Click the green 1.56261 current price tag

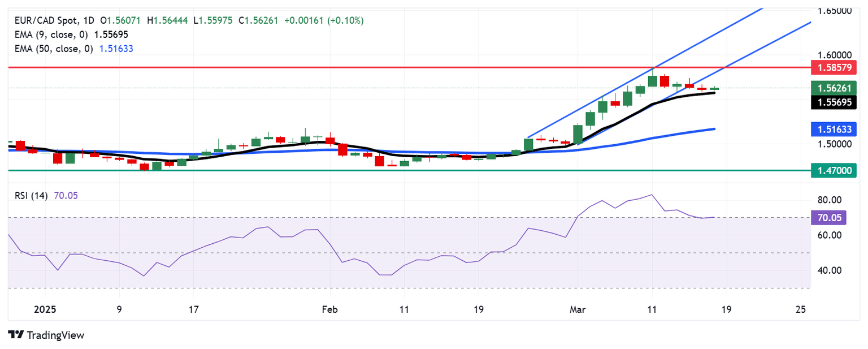tap(834, 88)
